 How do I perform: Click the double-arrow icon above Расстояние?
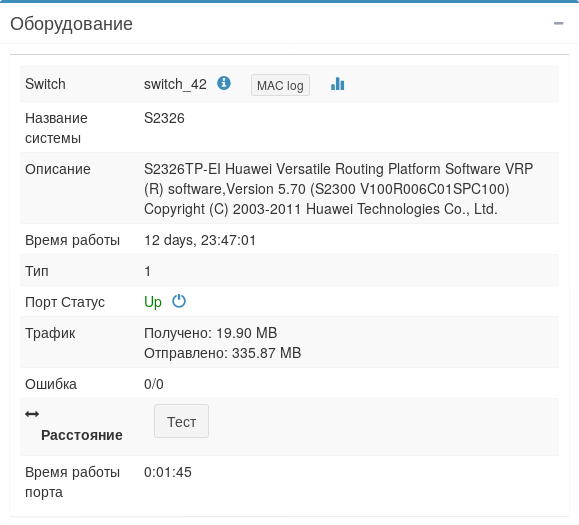tap(32, 414)
